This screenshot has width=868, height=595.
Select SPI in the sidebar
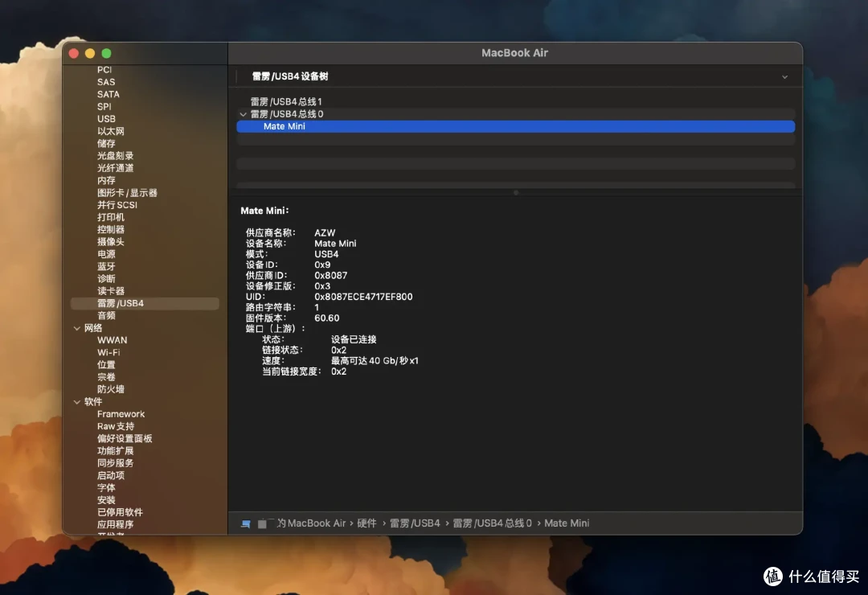pyautogui.click(x=104, y=106)
